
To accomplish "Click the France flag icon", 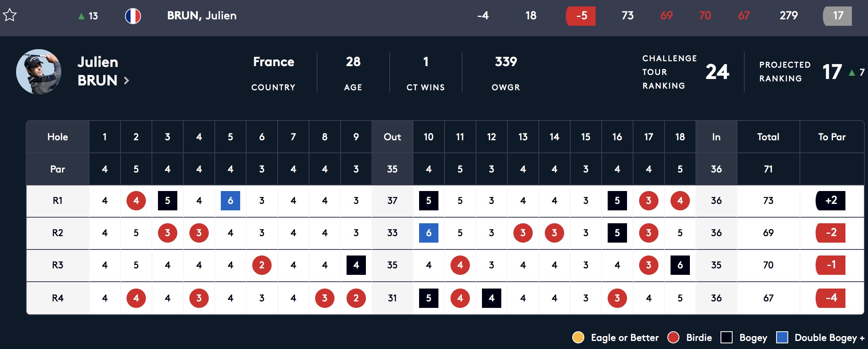I will tap(133, 16).
